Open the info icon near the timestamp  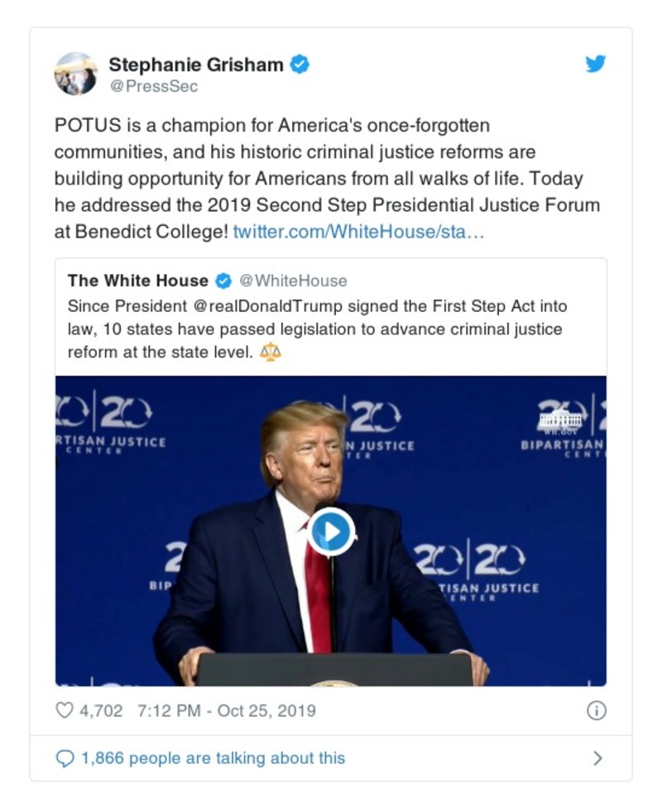598,709
